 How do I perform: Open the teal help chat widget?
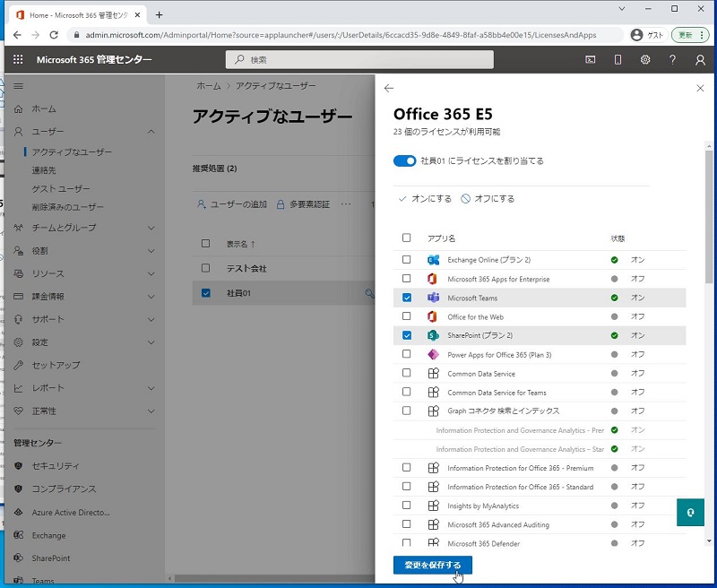pos(690,512)
